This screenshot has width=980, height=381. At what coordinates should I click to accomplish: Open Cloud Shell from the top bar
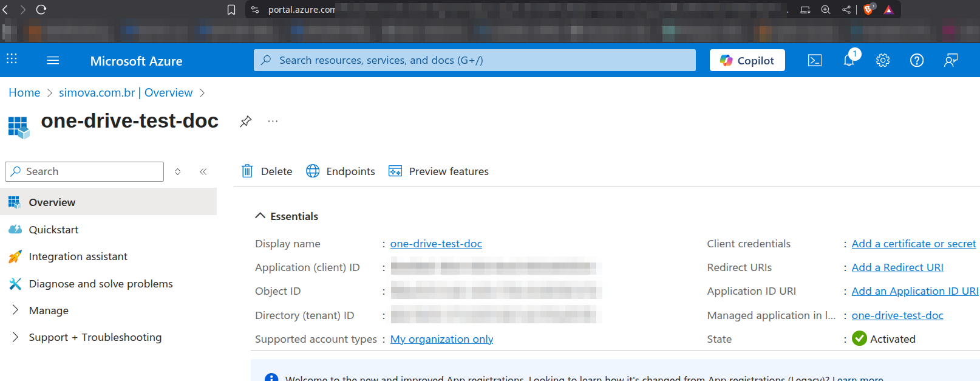coord(815,60)
